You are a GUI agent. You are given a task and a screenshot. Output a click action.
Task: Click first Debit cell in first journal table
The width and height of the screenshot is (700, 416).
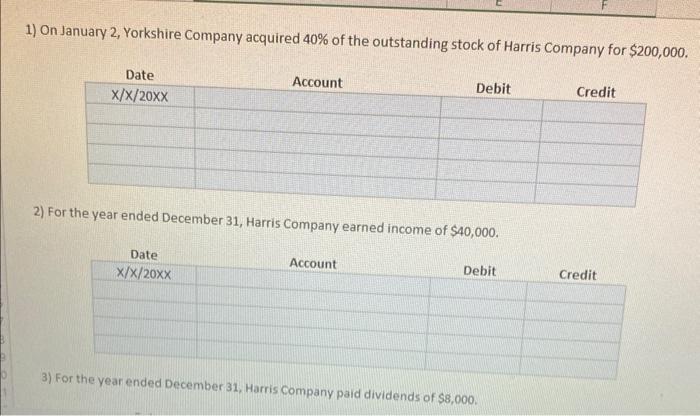point(492,109)
